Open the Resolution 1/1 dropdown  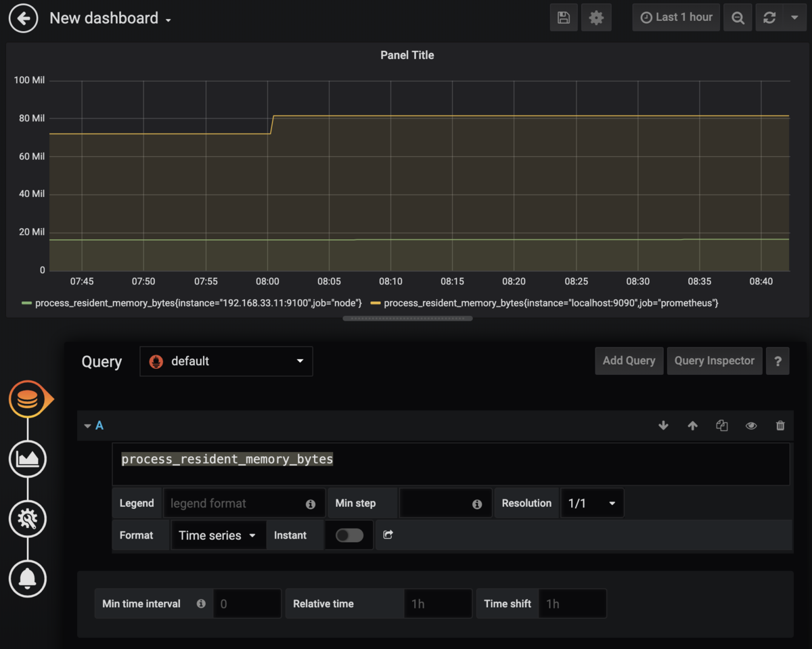592,503
